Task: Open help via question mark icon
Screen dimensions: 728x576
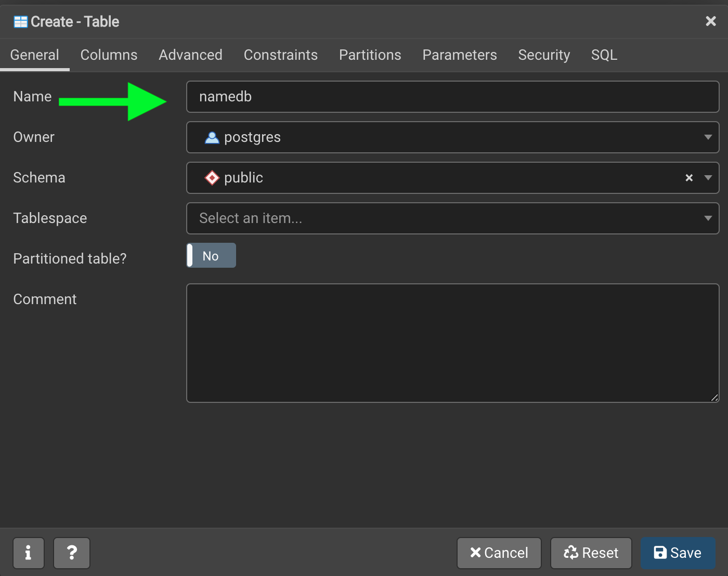Action: (72, 553)
